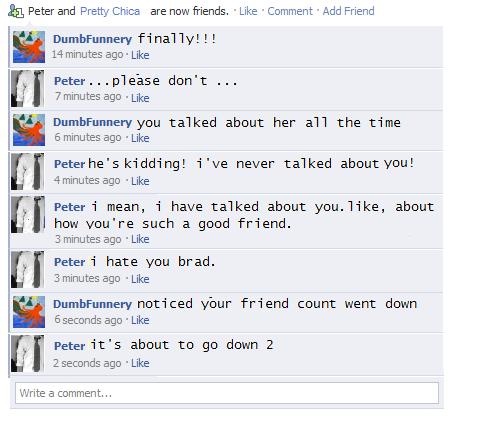
Task: Click Add Friend link
Action: click(348, 11)
